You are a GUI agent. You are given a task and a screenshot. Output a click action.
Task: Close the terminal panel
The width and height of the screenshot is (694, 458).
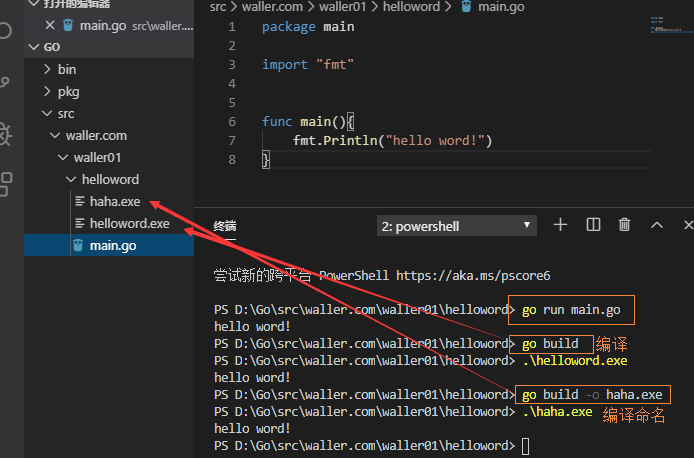688,225
